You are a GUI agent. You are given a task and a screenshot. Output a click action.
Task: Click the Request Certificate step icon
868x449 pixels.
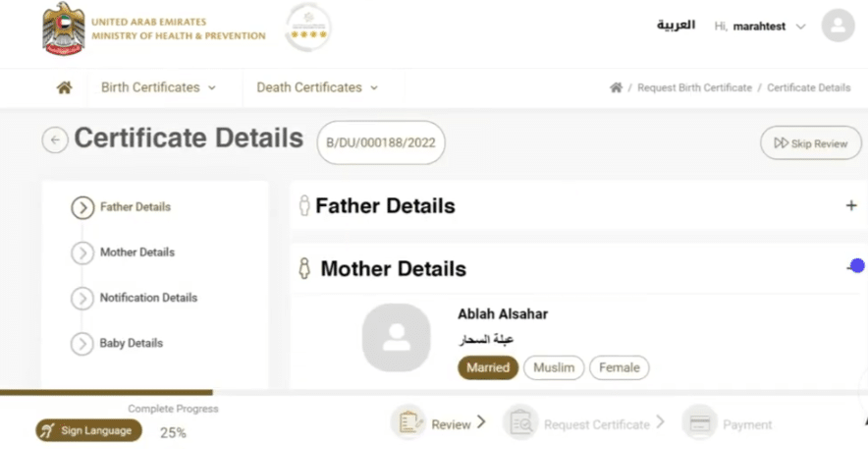pos(519,423)
